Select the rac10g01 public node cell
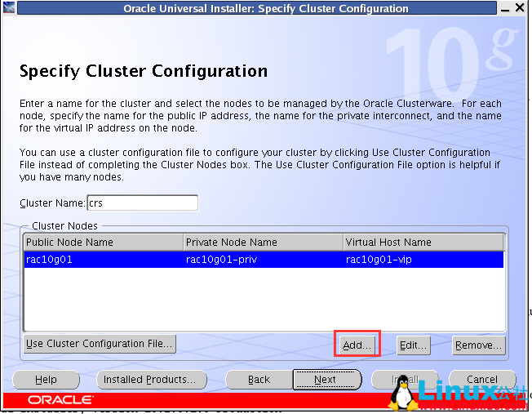Image resolution: width=532 pixels, height=414 pixels. tap(104, 260)
